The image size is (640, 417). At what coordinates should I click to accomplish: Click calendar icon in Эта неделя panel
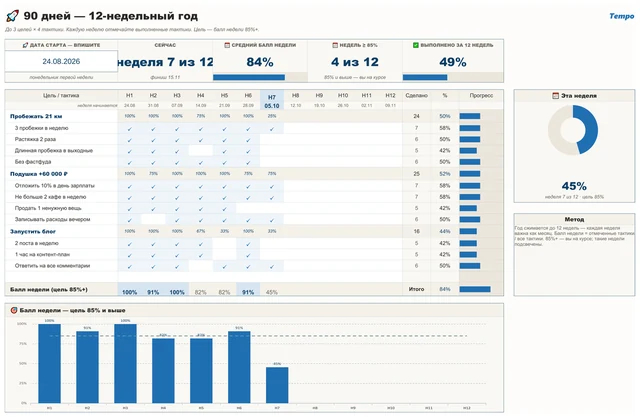click(555, 95)
